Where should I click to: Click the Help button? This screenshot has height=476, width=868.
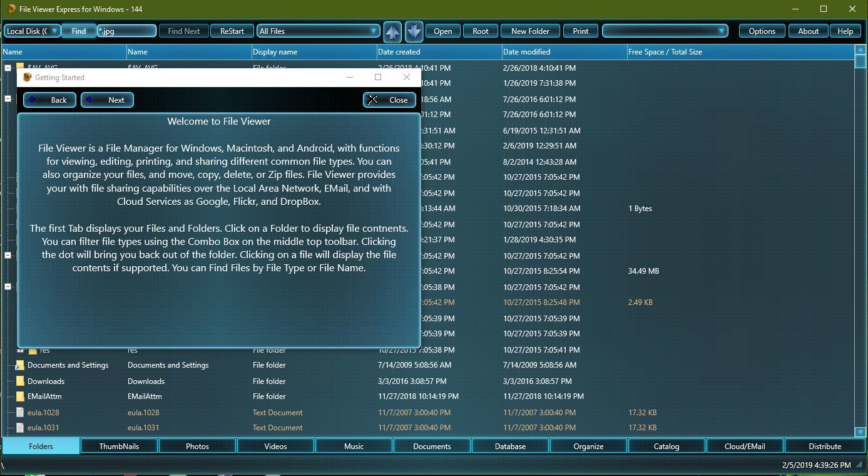coord(845,31)
